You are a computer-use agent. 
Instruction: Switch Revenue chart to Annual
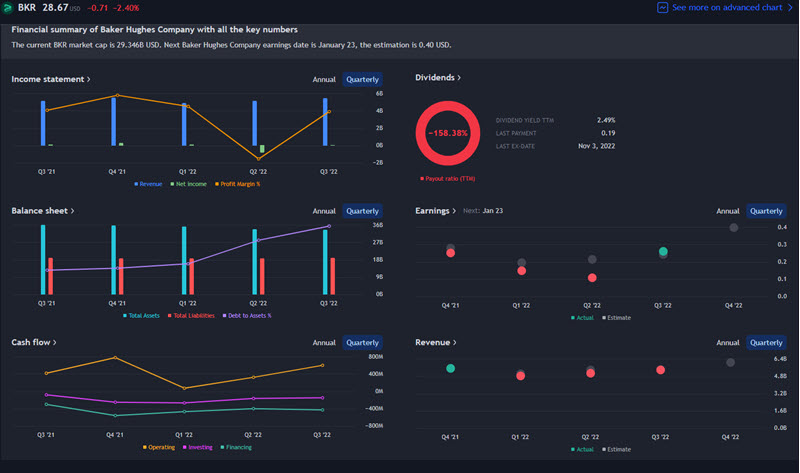(728, 343)
